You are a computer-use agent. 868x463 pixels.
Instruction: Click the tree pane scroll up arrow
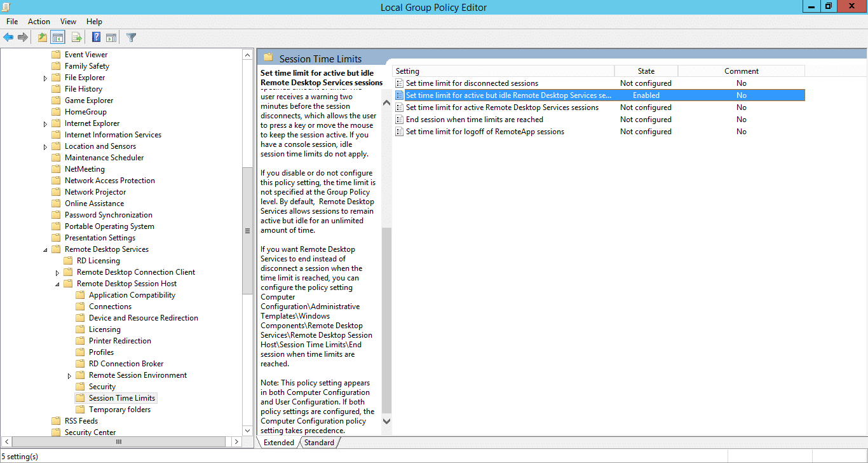[x=248, y=55]
